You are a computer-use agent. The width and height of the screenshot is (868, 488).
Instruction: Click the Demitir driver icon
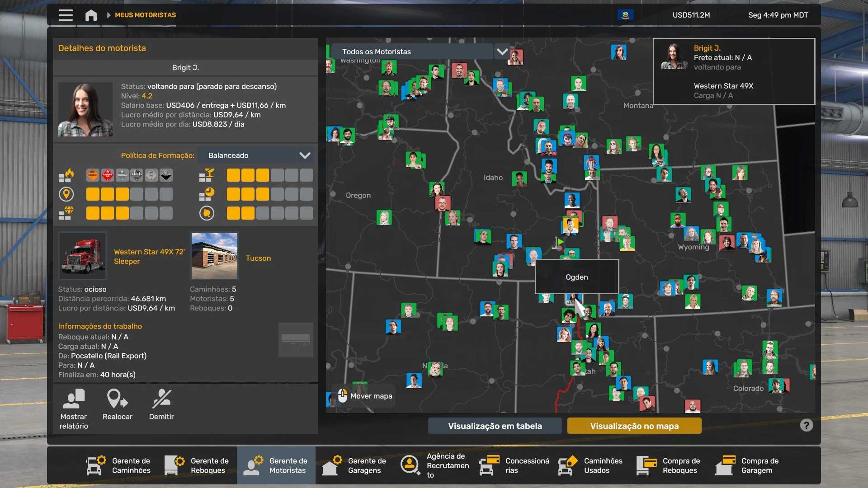tap(161, 399)
